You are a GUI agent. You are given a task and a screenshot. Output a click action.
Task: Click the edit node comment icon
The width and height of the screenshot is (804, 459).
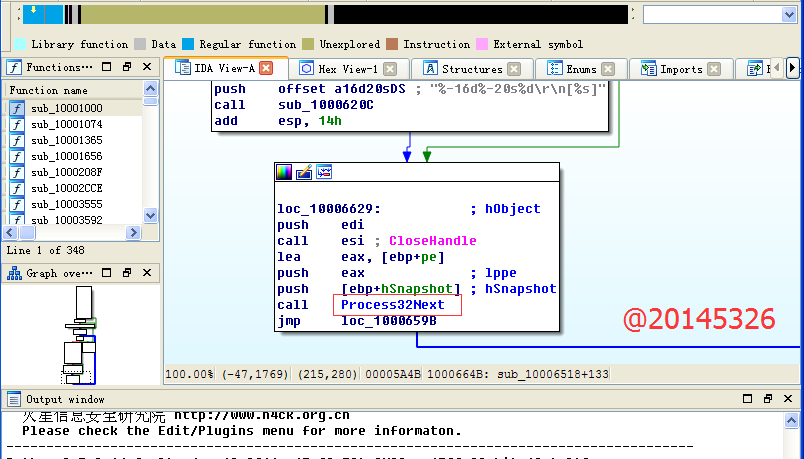pos(304,172)
